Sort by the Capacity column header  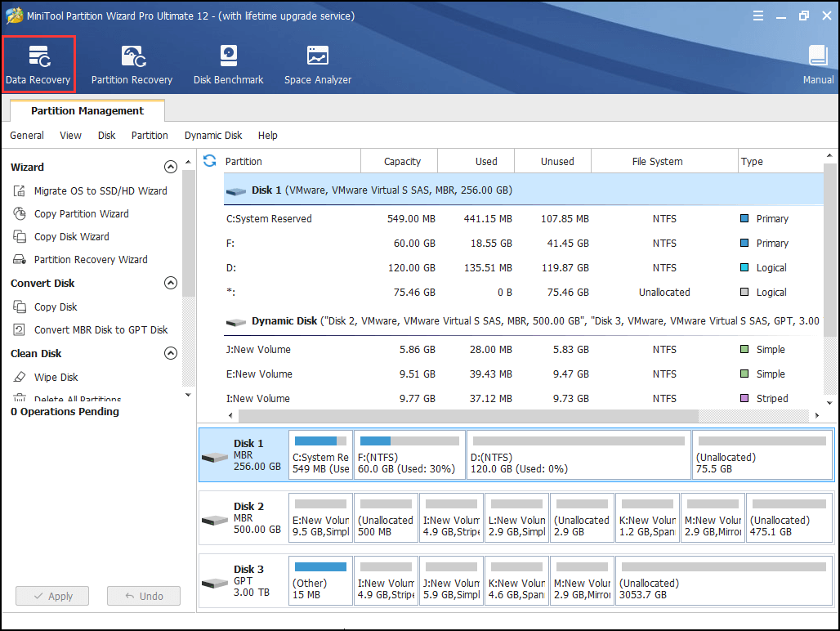coord(400,161)
